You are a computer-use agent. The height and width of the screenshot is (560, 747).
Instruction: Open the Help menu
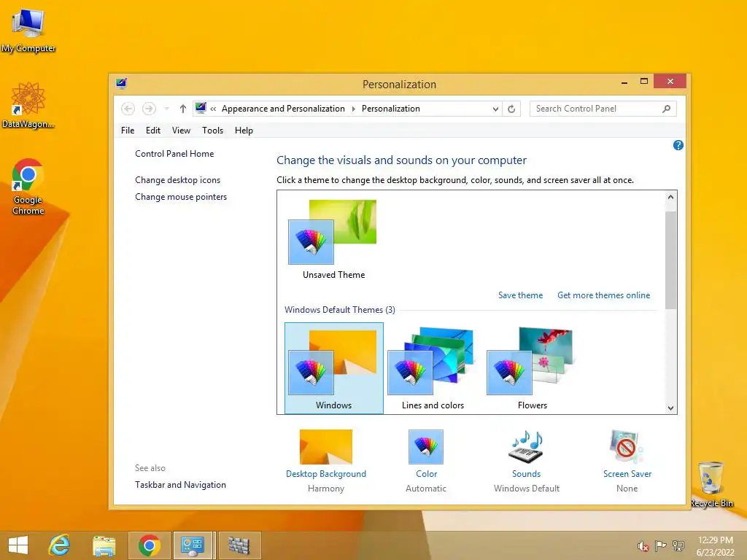[244, 131]
